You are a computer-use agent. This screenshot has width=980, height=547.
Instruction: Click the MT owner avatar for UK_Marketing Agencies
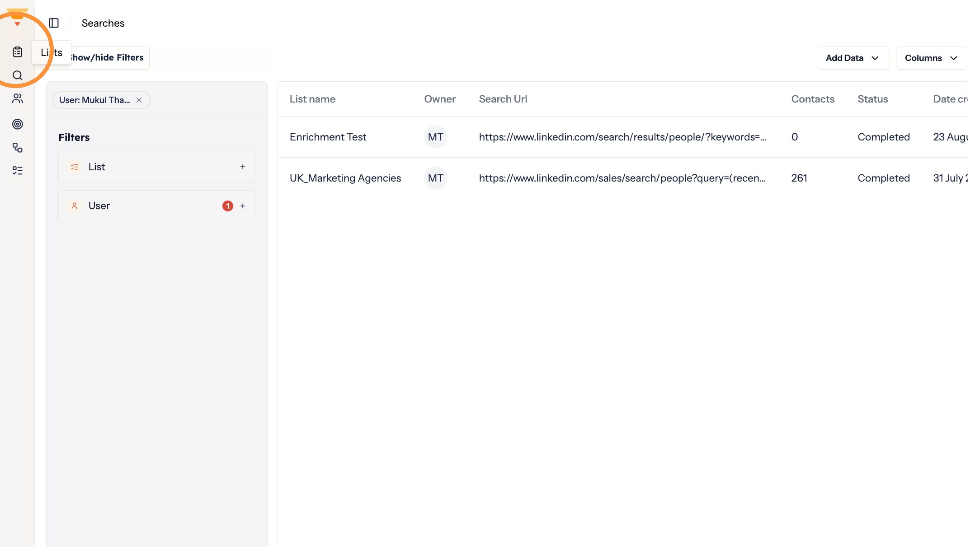click(436, 178)
